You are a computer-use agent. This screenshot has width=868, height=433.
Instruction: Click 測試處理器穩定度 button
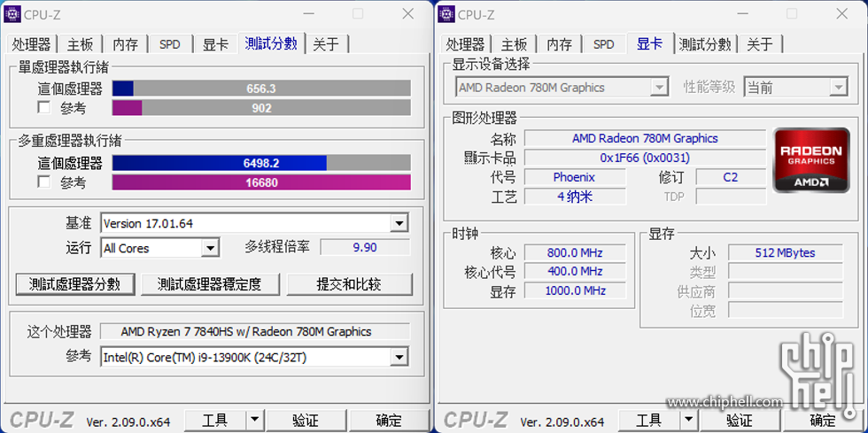(210, 284)
